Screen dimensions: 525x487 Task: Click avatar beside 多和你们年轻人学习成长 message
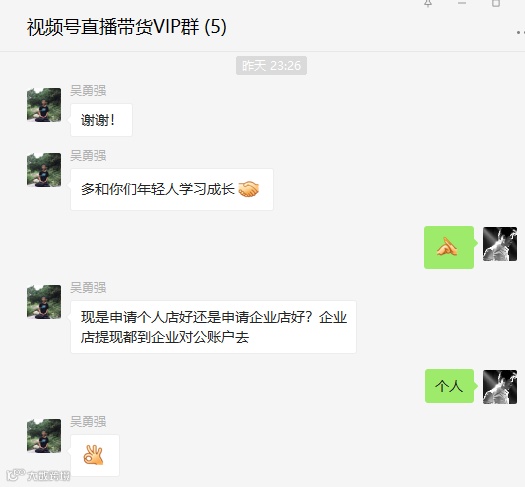click(x=44, y=170)
